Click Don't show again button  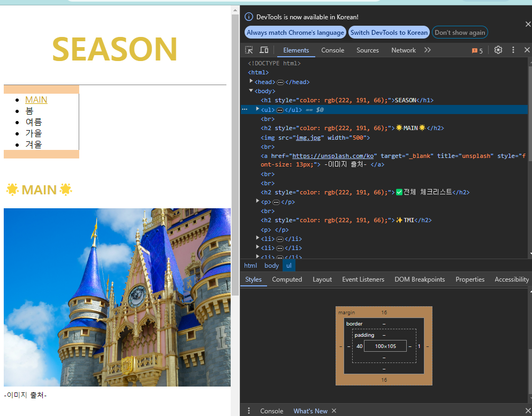pyautogui.click(x=460, y=33)
